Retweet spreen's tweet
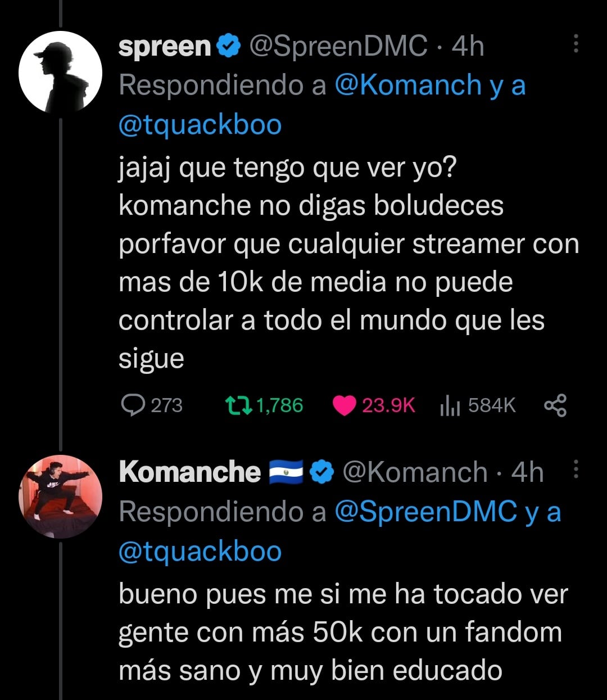The image size is (607, 700). pyautogui.click(x=238, y=405)
